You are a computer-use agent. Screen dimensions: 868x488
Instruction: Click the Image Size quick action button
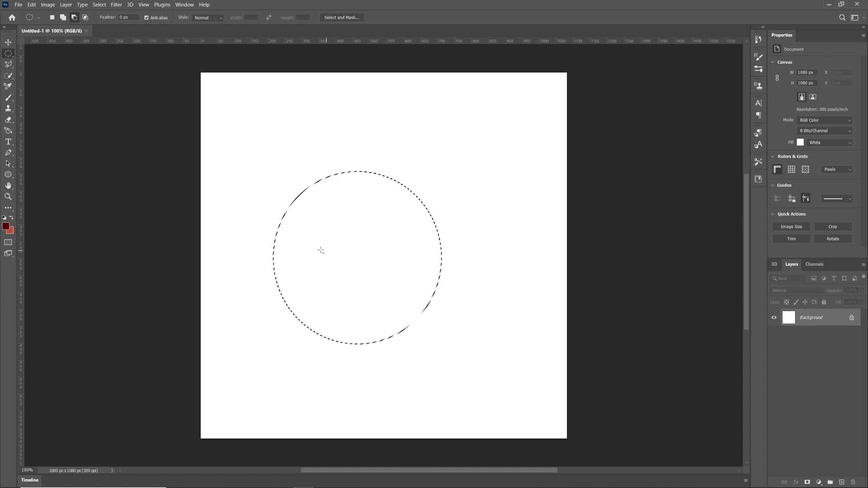pyautogui.click(x=792, y=226)
